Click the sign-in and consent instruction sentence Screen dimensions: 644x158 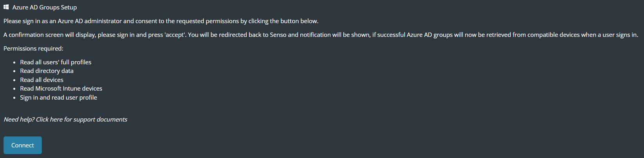coord(161,21)
